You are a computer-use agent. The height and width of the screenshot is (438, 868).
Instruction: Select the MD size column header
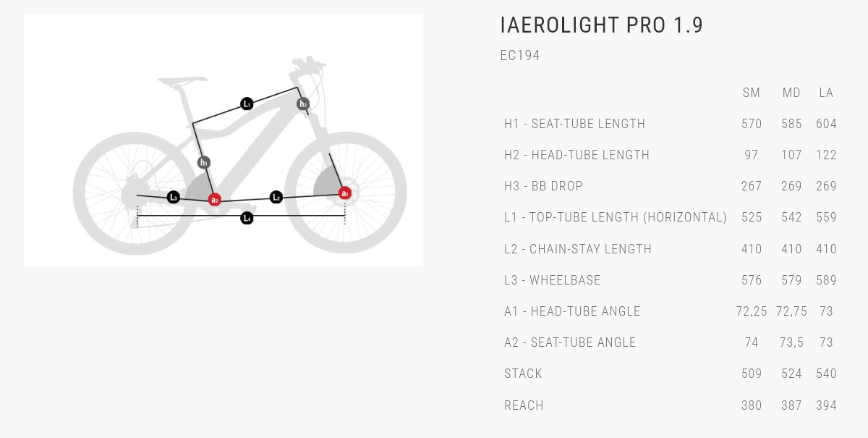[x=791, y=93]
